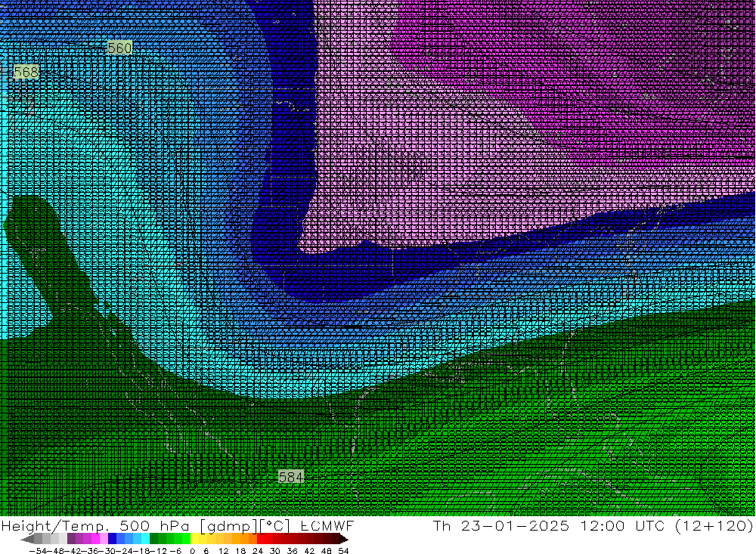Click the 584 contour height label

click(291, 477)
